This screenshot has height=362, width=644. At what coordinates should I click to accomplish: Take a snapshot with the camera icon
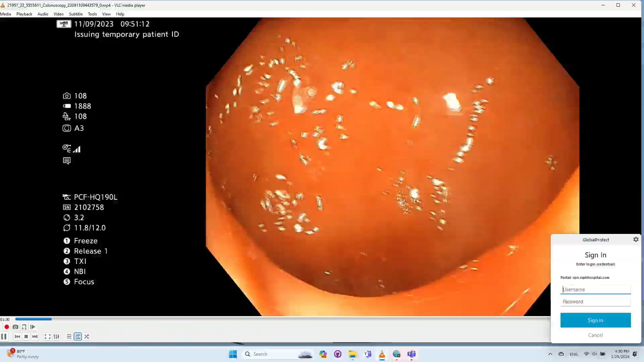[15, 327]
